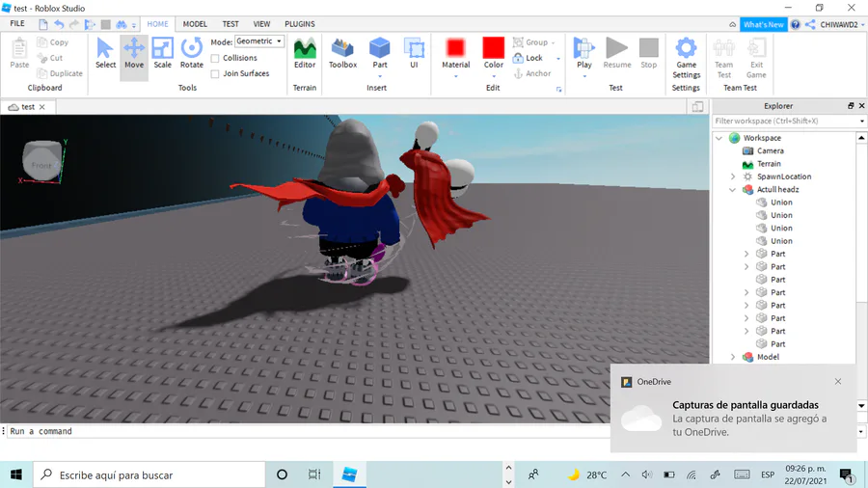The image size is (868, 488).
Task: Click the Share icon near username
Action: coord(810,24)
